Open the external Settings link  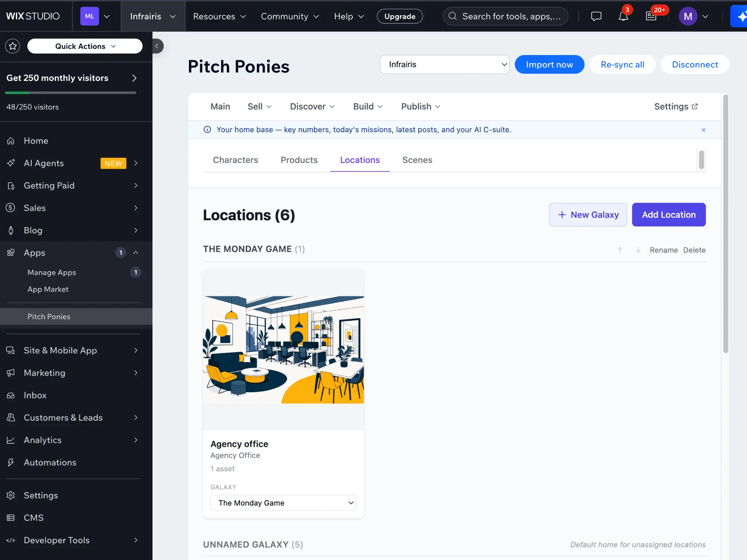point(676,106)
